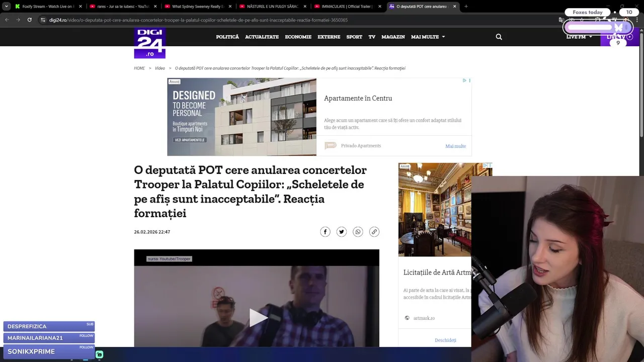Viewport: 644px width, 362px height.
Task: Click the Privado Apartments advertiser logo
Action: pyautogui.click(x=331, y=146)
